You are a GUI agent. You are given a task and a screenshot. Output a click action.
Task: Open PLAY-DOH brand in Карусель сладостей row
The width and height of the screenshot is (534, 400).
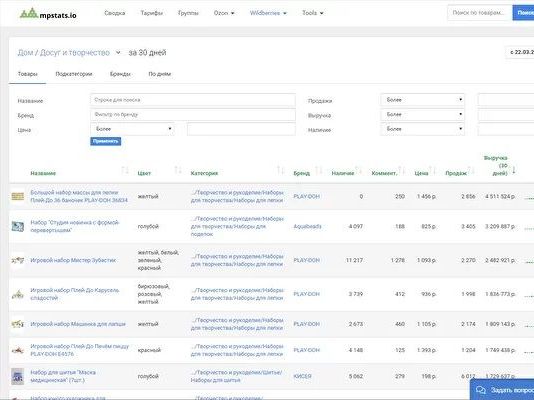pyautogui.click(x=307, y=294)
